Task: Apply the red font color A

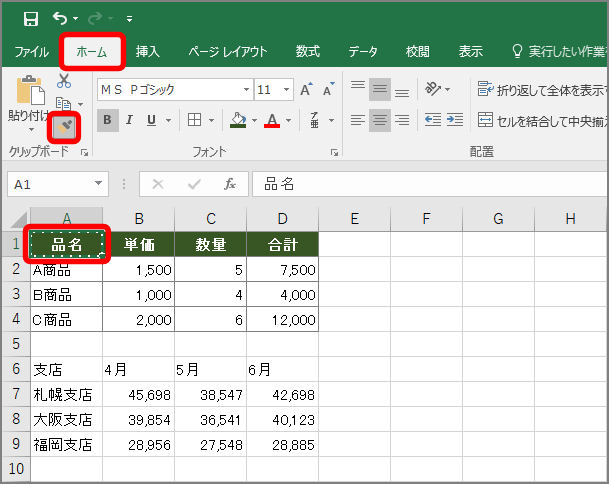Action: click(272, 120)
